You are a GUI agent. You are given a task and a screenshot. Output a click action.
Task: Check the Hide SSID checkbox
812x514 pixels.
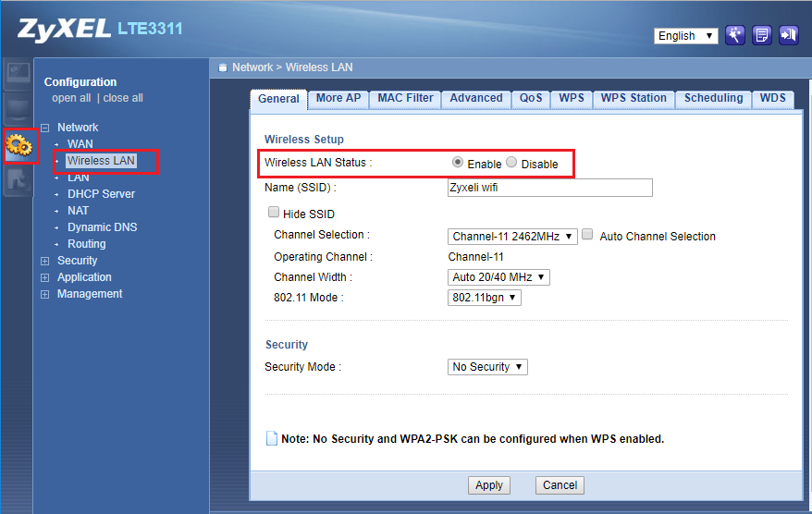coord(274,212)
